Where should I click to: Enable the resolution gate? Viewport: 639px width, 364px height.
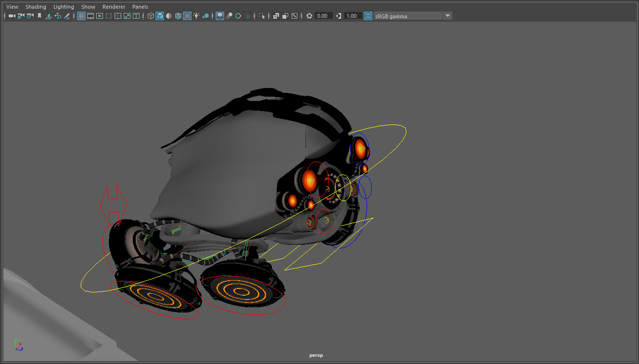(100, 15)
